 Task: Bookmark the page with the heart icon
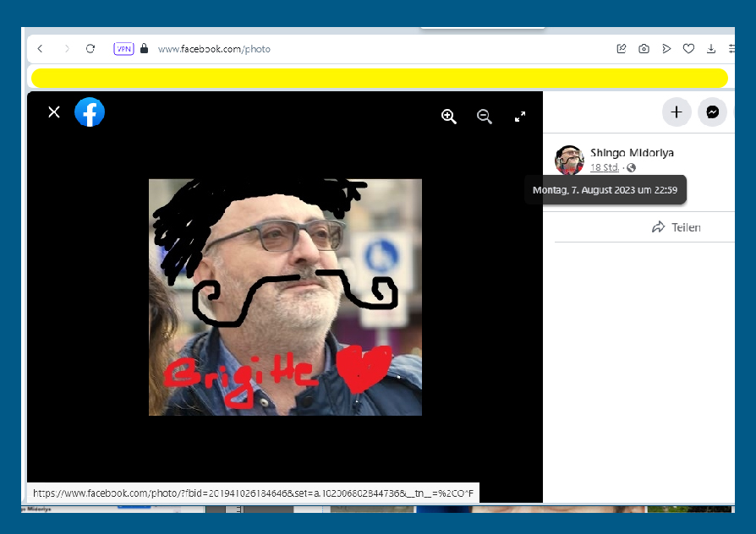688,49
